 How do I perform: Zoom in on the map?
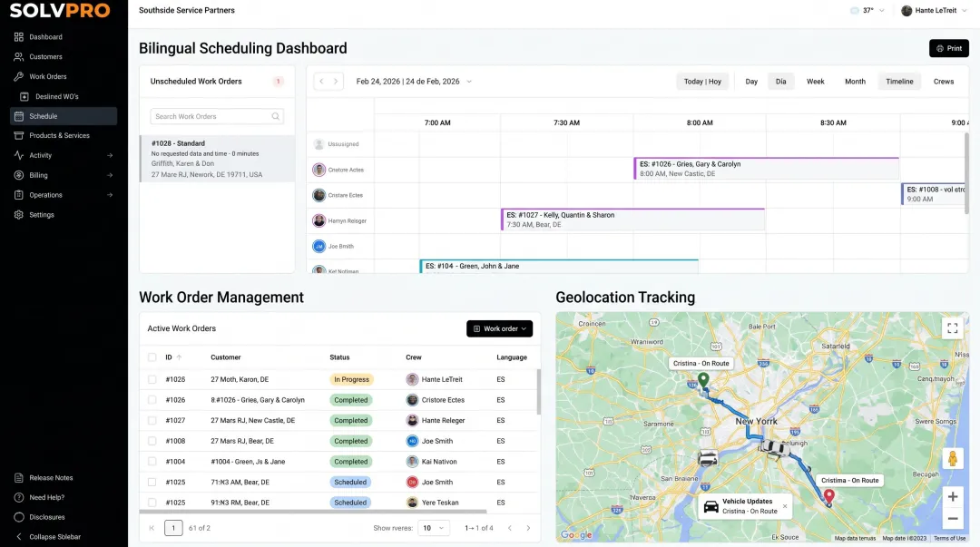click(953, 497)
